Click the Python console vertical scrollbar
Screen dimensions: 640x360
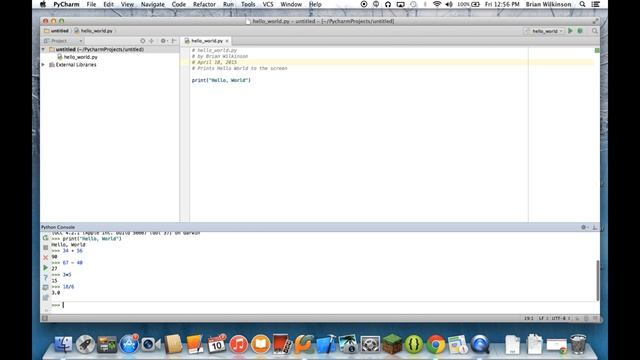(x=597, y=281)
